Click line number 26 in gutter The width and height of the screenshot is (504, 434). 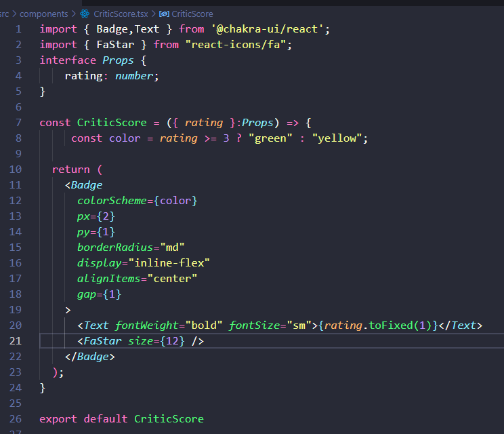click(x=16, y=419)
